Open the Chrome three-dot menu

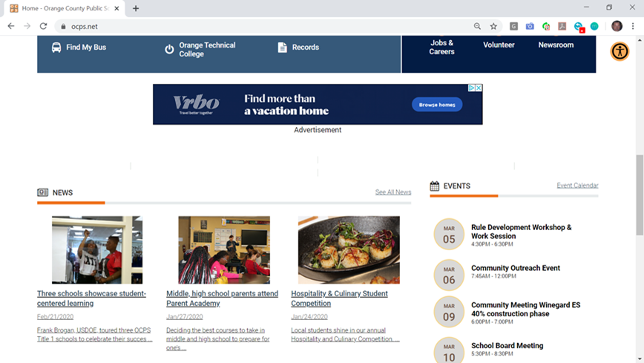coord(633,26)
